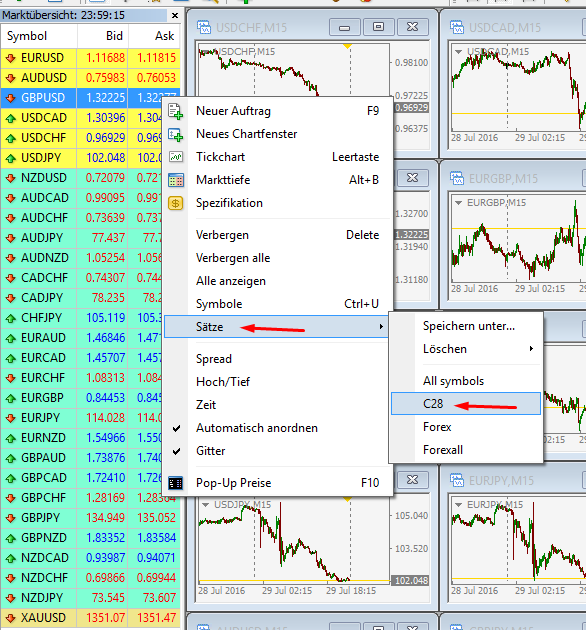Choose the All symbols set
Viewport: 586px width, 630px height.
(x=467, y=381)
